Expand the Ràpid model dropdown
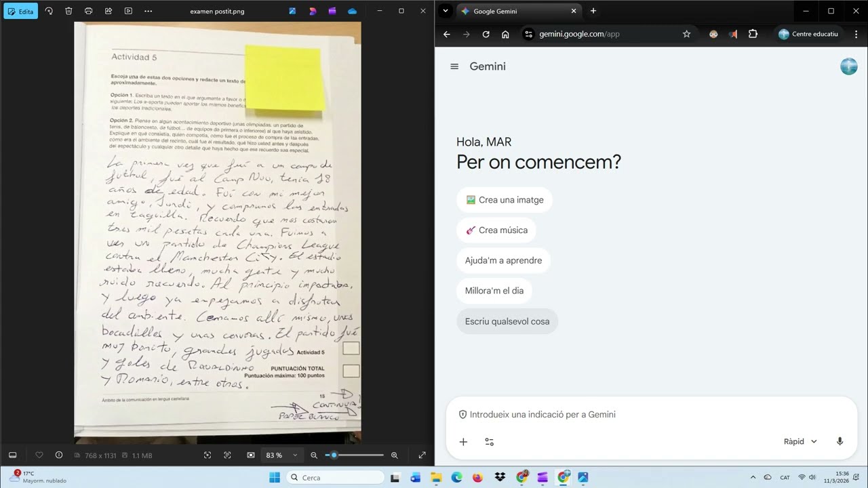 [800, 442]
